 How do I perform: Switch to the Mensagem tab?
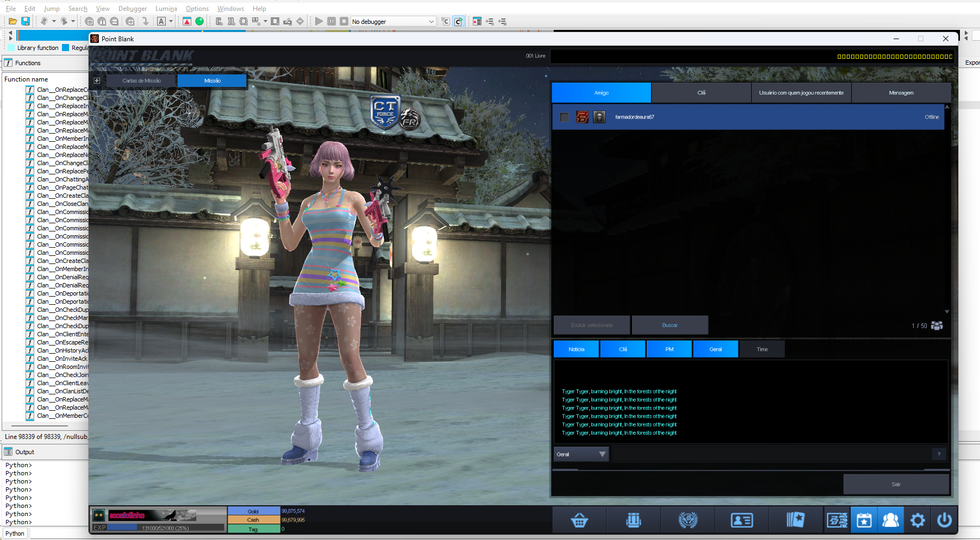pos(901,93)
